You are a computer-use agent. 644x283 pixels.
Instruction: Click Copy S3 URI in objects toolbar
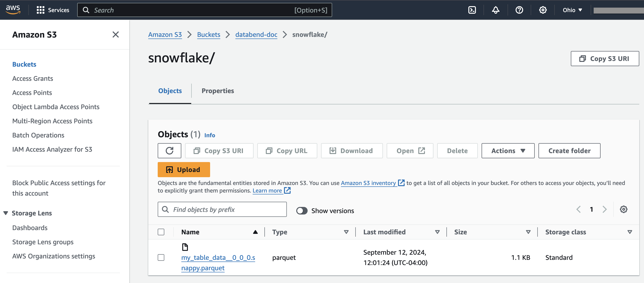click(x=219, y=151)
